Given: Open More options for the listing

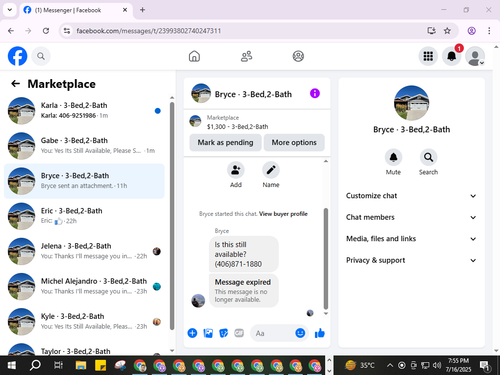Looking at the screenshot, I should tap(294, 142).
